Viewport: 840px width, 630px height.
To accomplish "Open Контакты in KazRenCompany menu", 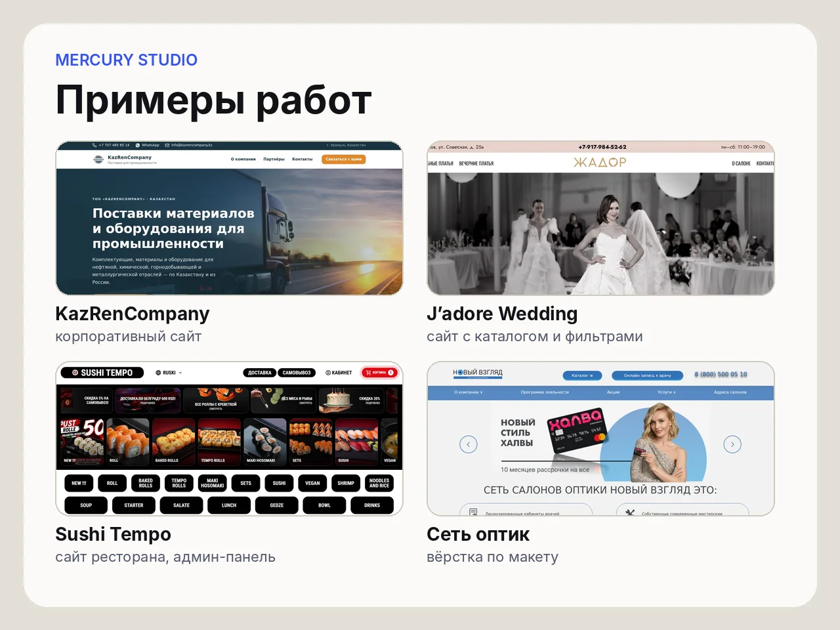I will [x=302, y=159].
